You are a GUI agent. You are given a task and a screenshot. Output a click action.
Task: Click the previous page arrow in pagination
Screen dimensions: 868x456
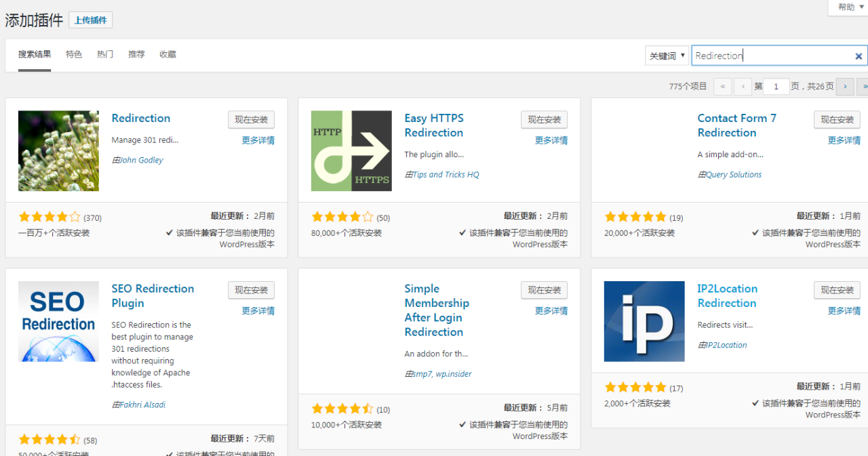tap(743, 87)
